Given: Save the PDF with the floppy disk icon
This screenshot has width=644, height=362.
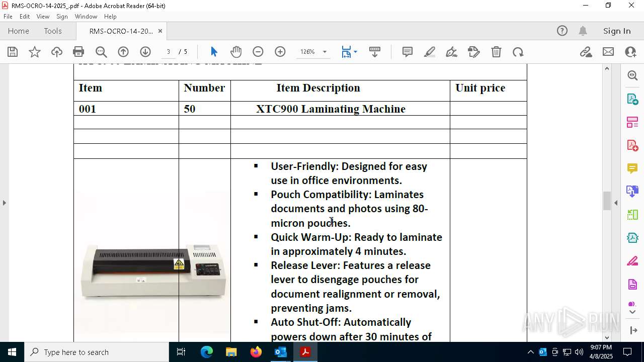Looking at the screenshot, I should coord(13,52).
